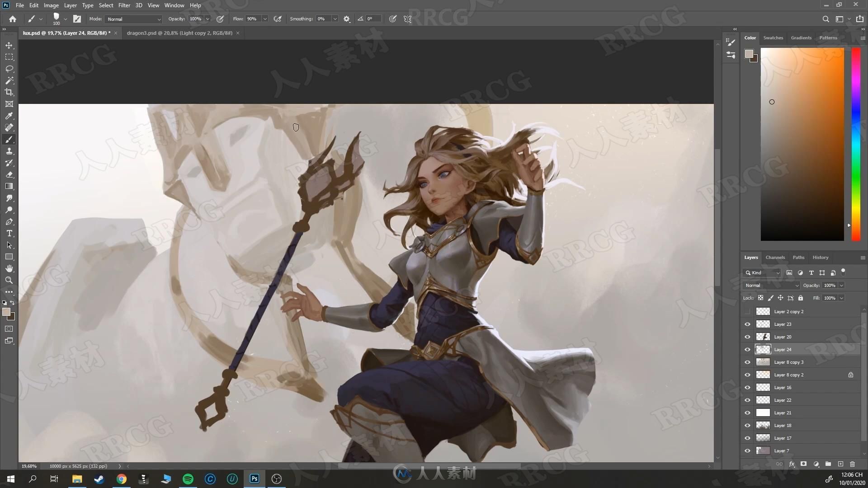Toggle pressure for opacity button
This screenshot has height=488, width=868.
coord(220,19)
